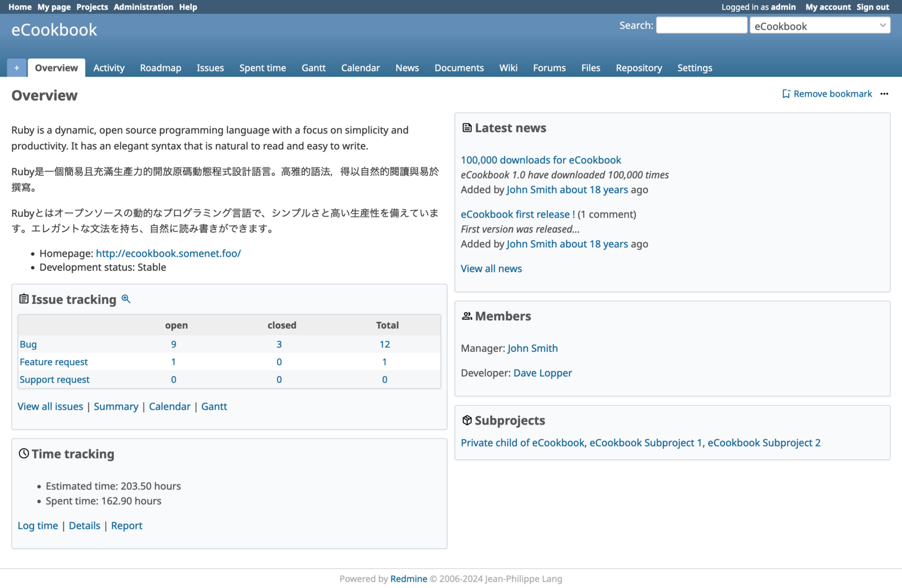
Task: Click the Remove bookmark control
Action: tap(833, 94)
